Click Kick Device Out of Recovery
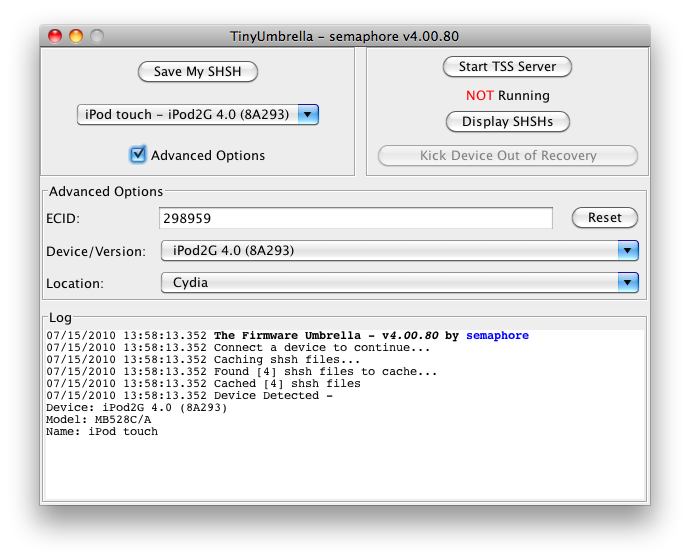Viewport: 690px width, 560px height. tap(507, 156)
